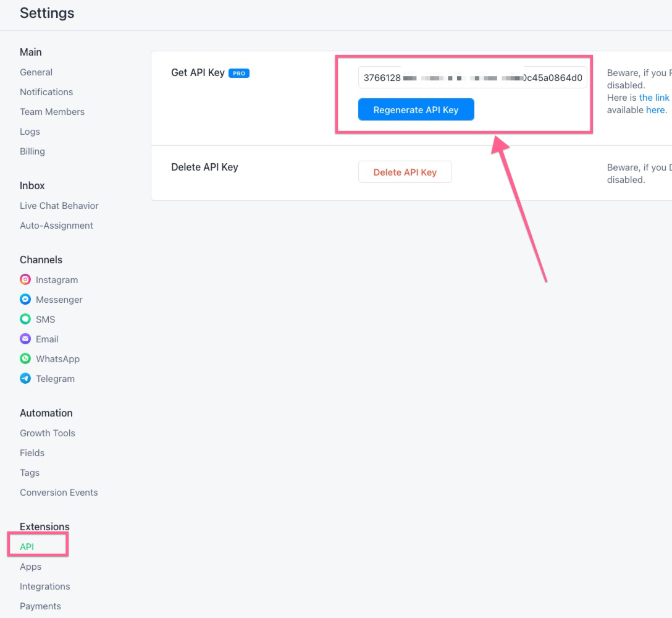
Task: Open General settings
Action: (36, 72)
